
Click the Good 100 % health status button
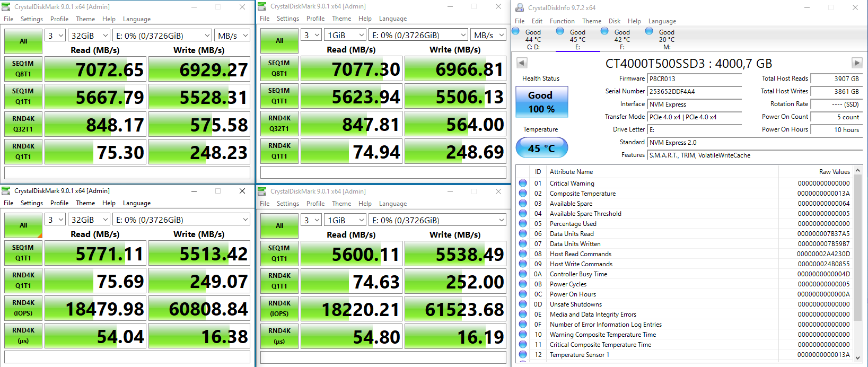pos(541,102)
